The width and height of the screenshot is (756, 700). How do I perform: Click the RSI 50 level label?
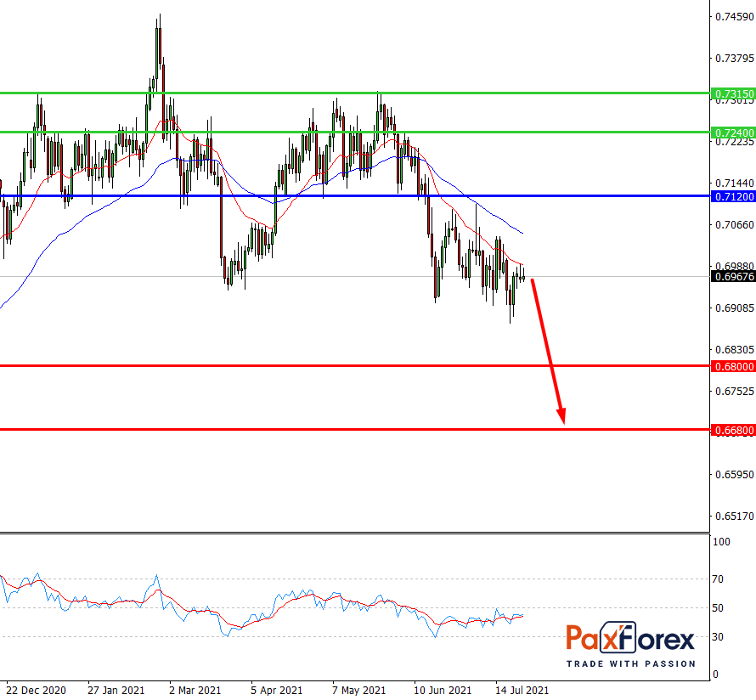tap(718, 608)
